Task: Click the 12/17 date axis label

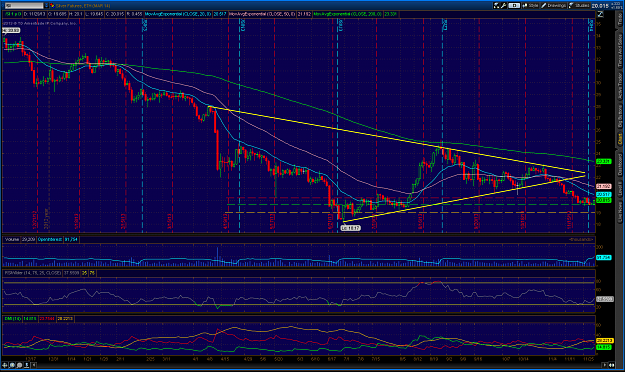Action: coord(30,359)
